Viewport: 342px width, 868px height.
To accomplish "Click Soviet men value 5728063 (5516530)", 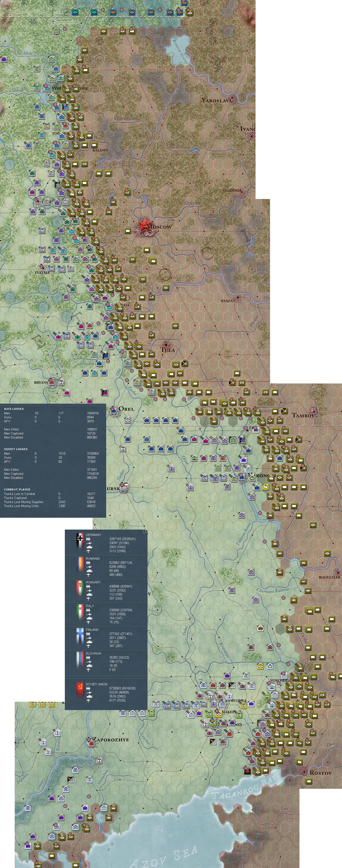I will 123,688.
